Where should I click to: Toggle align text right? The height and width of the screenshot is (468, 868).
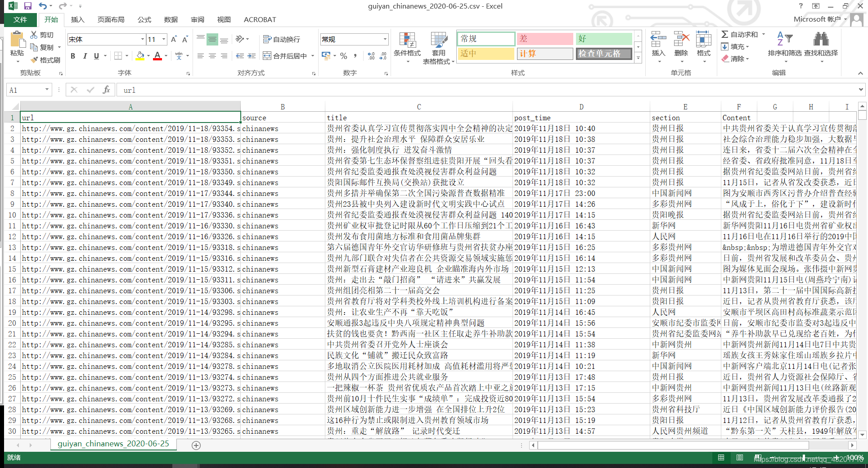224,56
